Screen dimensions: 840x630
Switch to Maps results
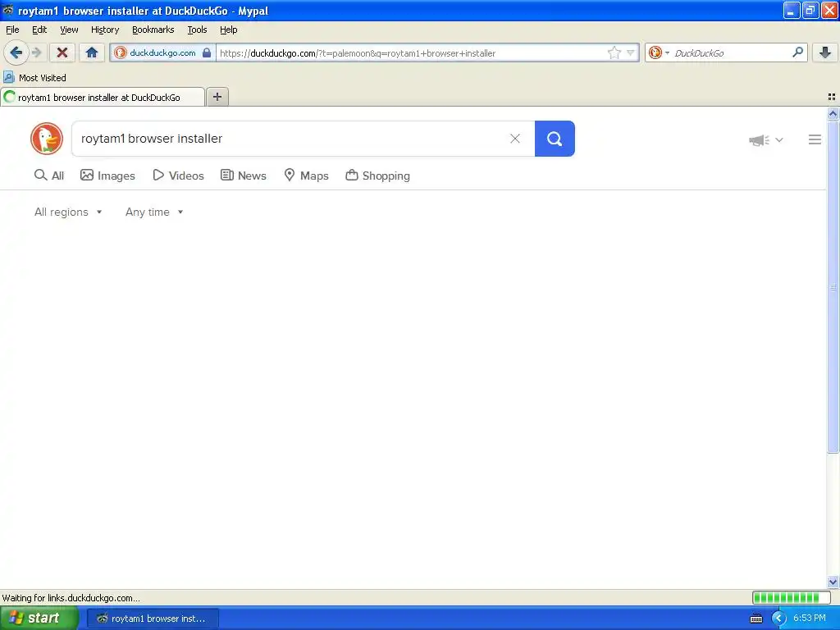coord(307,176)
